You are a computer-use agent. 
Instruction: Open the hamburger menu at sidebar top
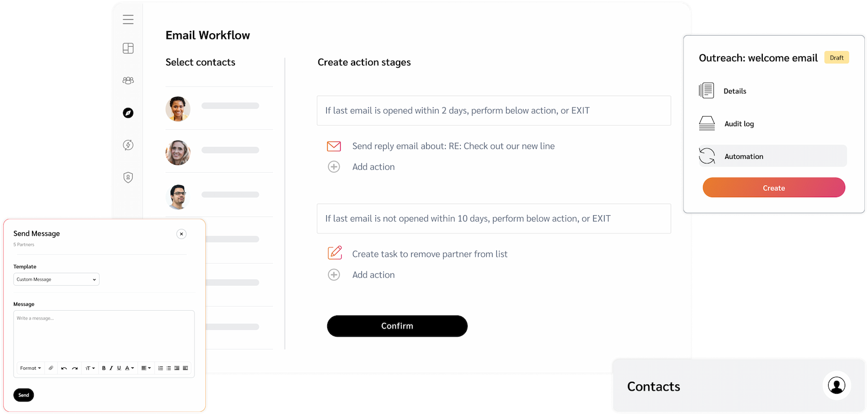128,19
